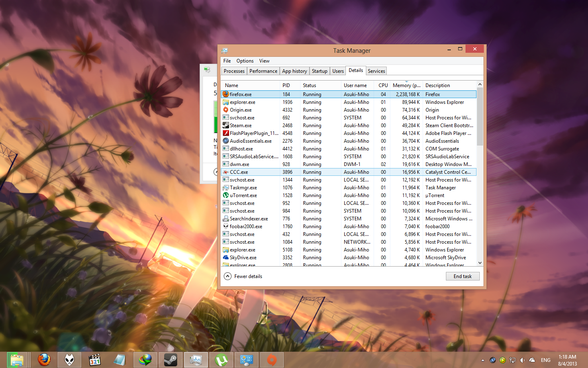Launch Firefox from the taskbar
Screen dimensions: 588x368
(44, 360)
